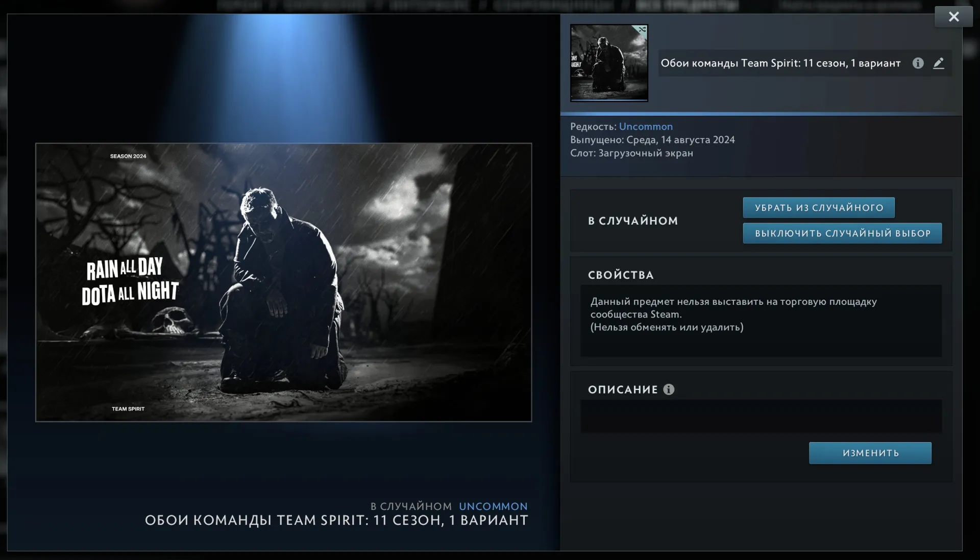The height and width of the screenshot is (560, 980).
Task: Click the 'В СЛУЧАЙНОМ' caption below the preview
Action: (x=411, y=506)
